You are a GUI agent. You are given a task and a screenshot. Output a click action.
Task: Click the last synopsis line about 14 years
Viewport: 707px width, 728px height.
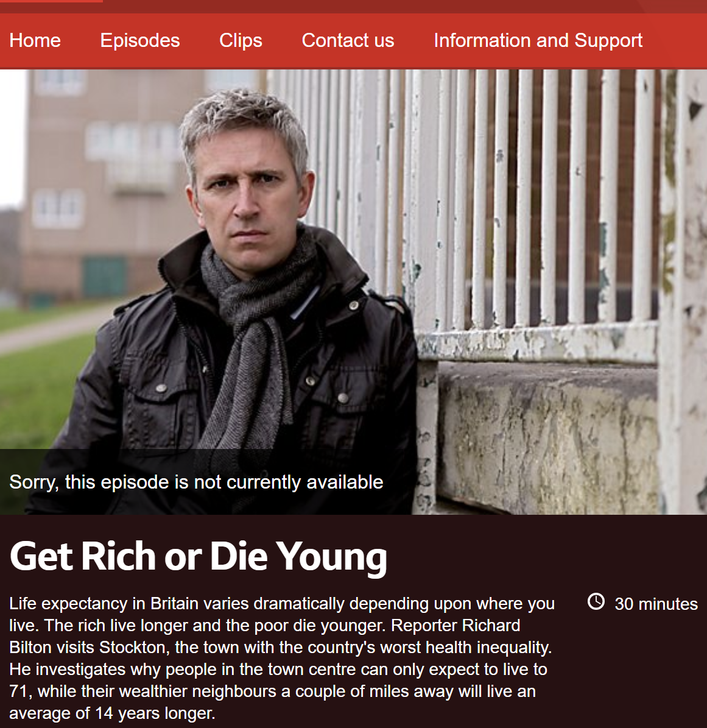pyautogui.click(x=112, y=713)
